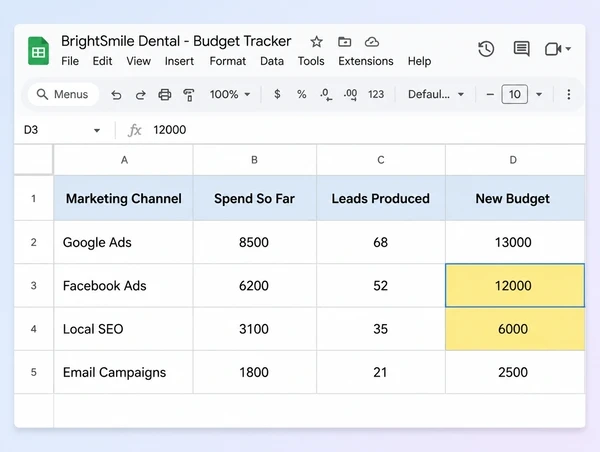Select the yellow 6000 budget cell

pos(515,329)
